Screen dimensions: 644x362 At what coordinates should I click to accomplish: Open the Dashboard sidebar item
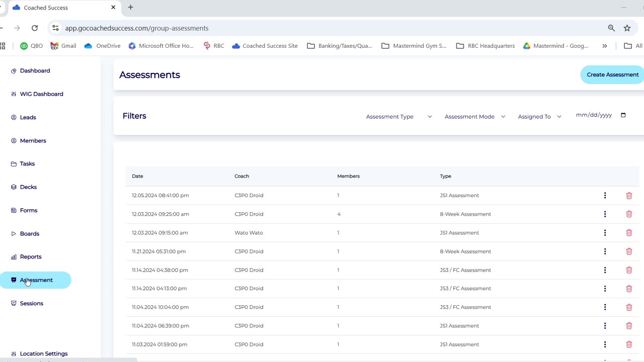click(31, 71)
